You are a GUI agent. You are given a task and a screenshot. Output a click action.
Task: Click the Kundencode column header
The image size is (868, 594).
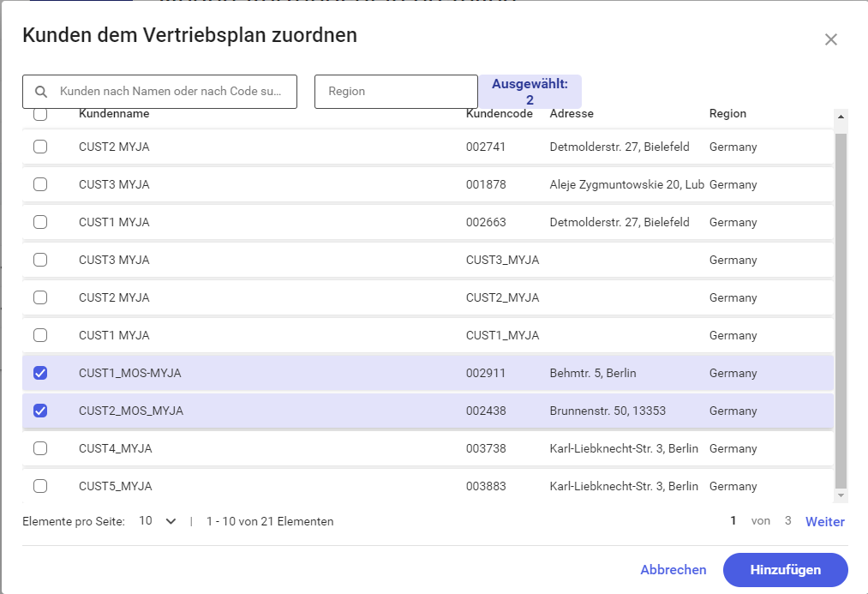(494, 114)
